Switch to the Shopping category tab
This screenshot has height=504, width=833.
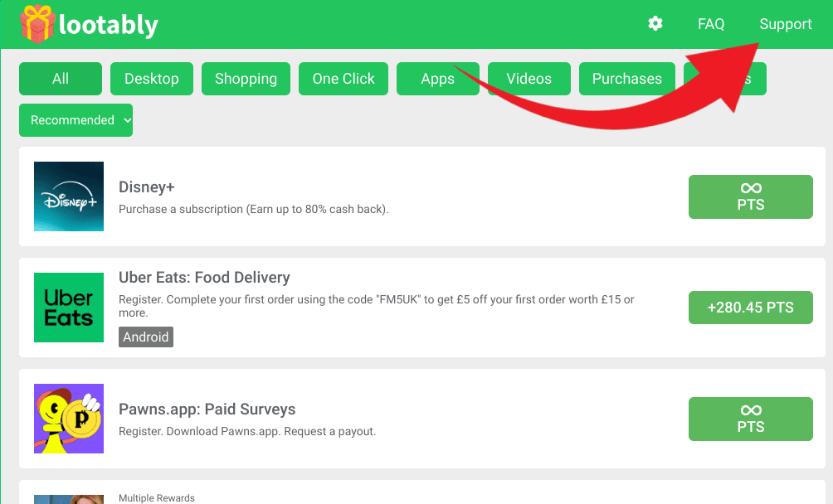pos(246,79)
